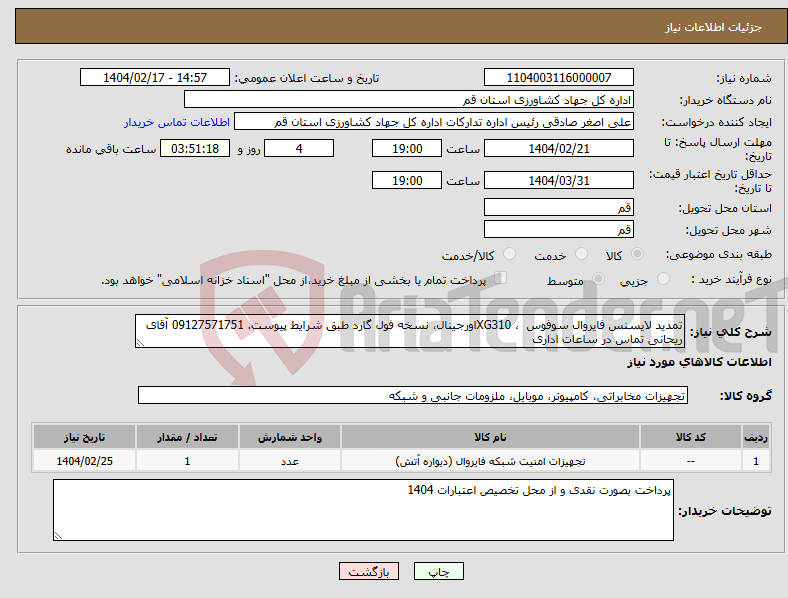
Task: Click the remaining time field 03:51:18
Action: pyautogui.click(x=195, y=148)
